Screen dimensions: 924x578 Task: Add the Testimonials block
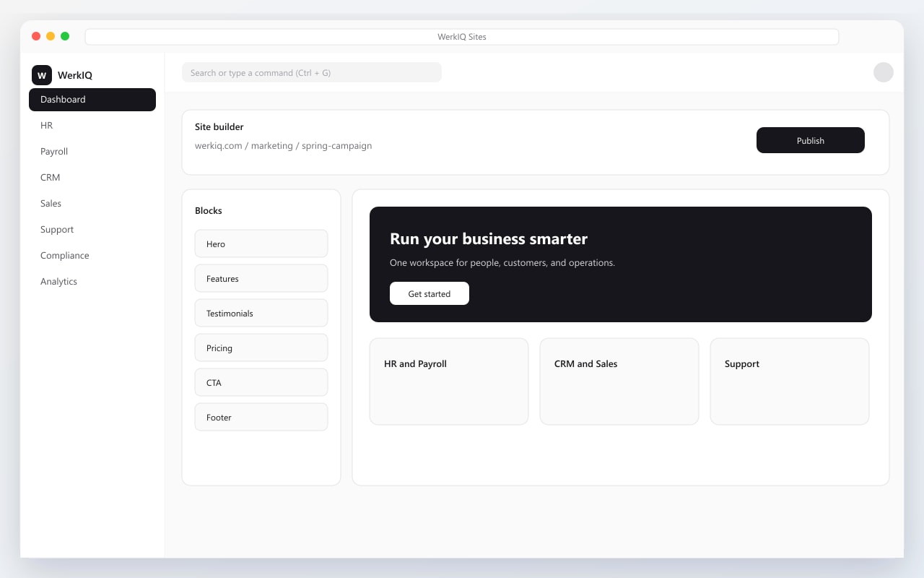click(261, 313)
